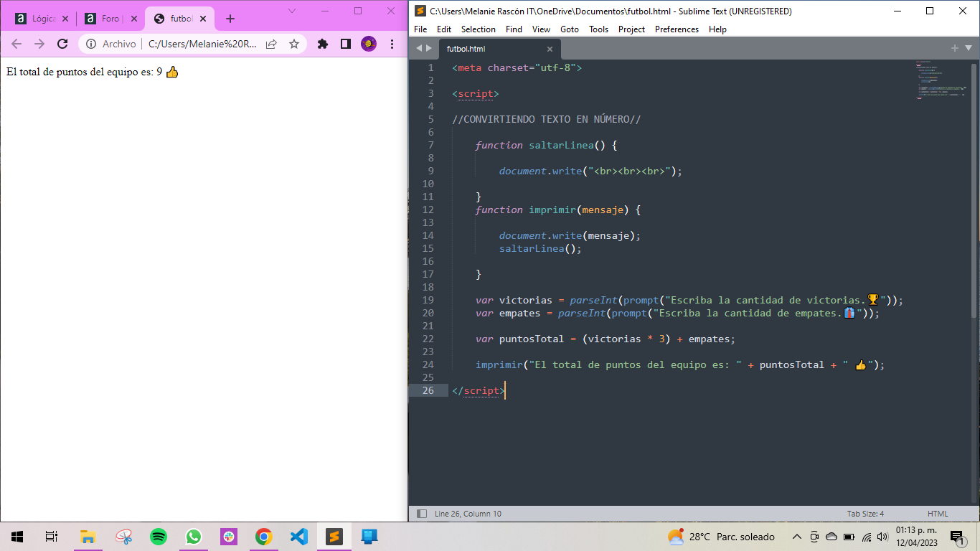Open the Project menu
This screenshot has height=551, width=980.
pos(631,29)
